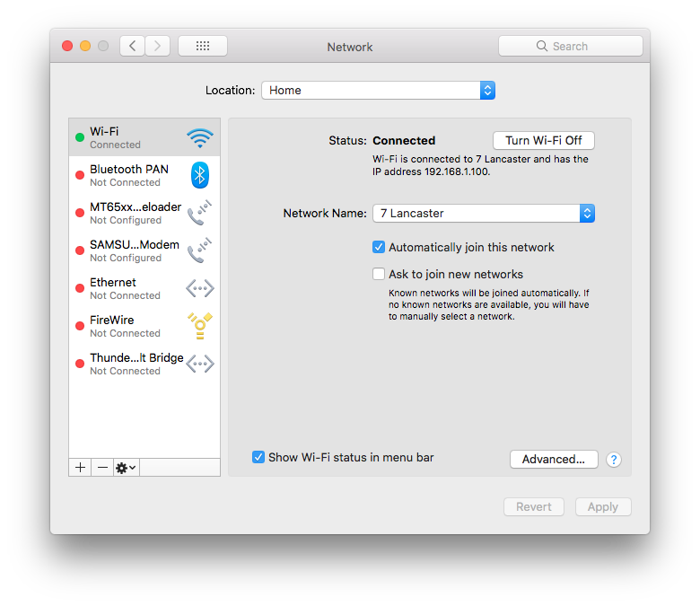700x606 pixels.
Task: Select Ethernet service
Action: pos(144,288)
